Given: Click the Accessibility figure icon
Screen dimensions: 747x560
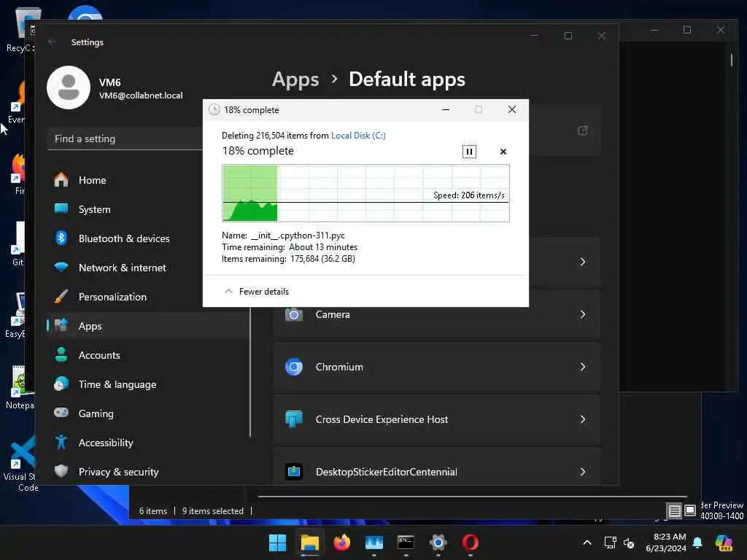Looking at the screenshot, I should (61, 442).
